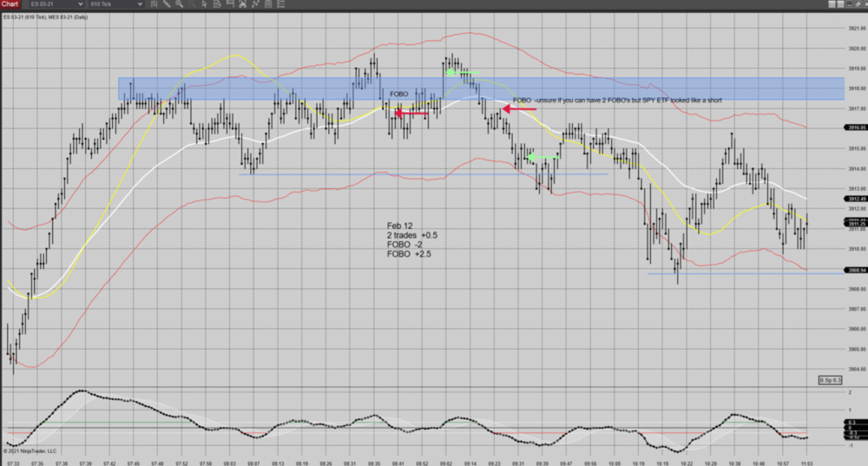Screen dimensions: 868x466
Task: Click the B:Sp 6.3 spread label
Action: 830,380
